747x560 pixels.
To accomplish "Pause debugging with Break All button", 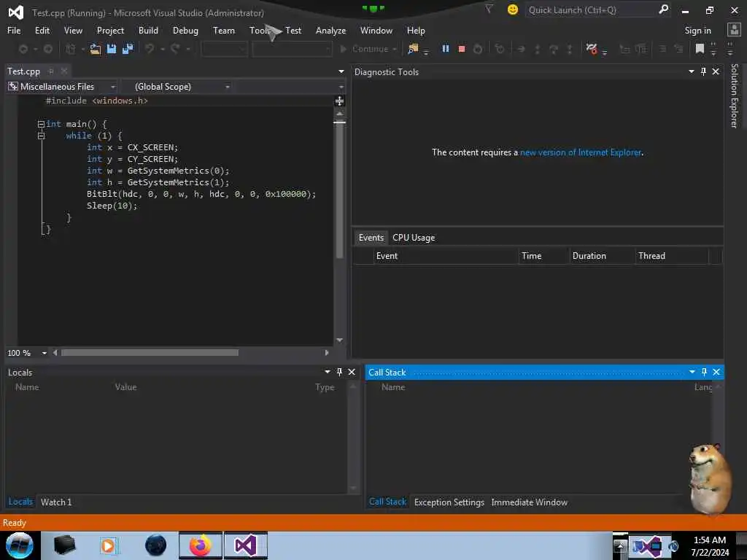I will [x=446, y=49].
